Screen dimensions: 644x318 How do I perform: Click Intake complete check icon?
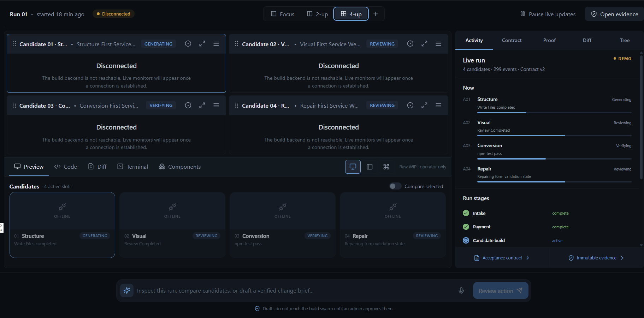466,213
